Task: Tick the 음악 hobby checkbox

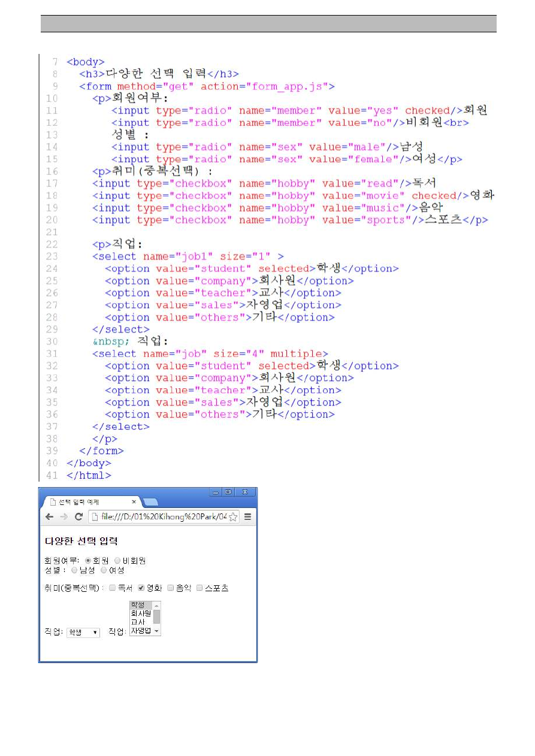Action: (171, 588)
